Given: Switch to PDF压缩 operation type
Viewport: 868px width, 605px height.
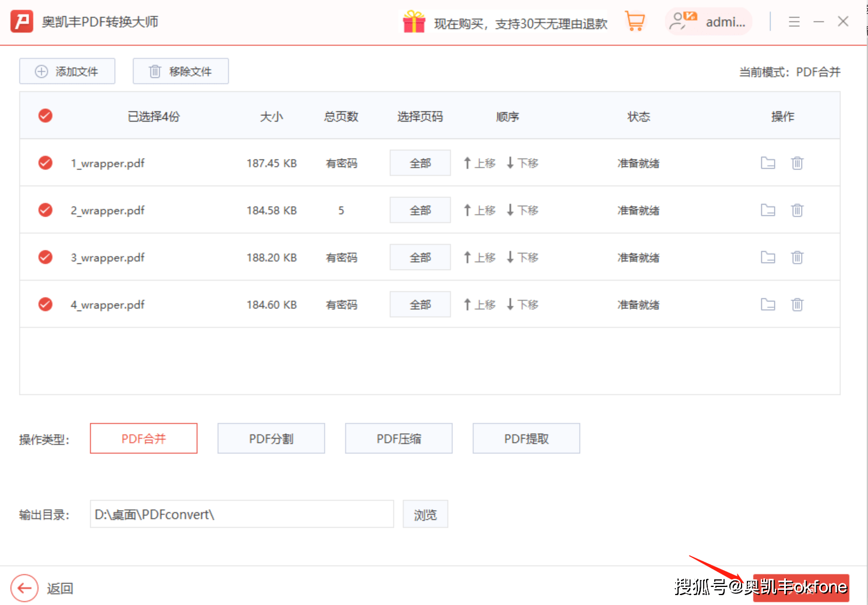Looking at the screenshot, I should pyautogui.click(x=398, y=438).
